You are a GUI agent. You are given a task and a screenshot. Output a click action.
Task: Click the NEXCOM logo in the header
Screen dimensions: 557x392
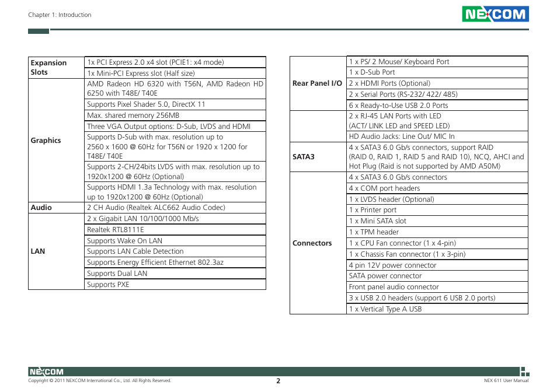pyautogui.click(x=495, y=14)
